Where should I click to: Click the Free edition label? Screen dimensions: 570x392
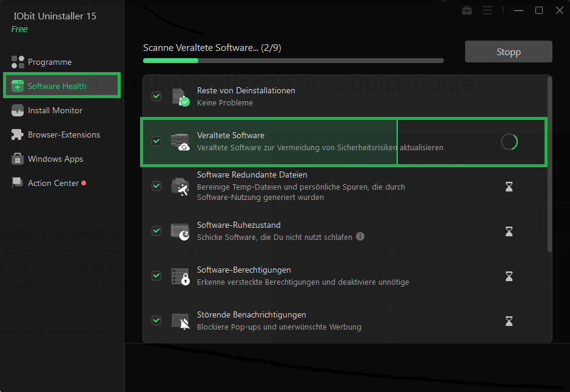click(19, 29)
